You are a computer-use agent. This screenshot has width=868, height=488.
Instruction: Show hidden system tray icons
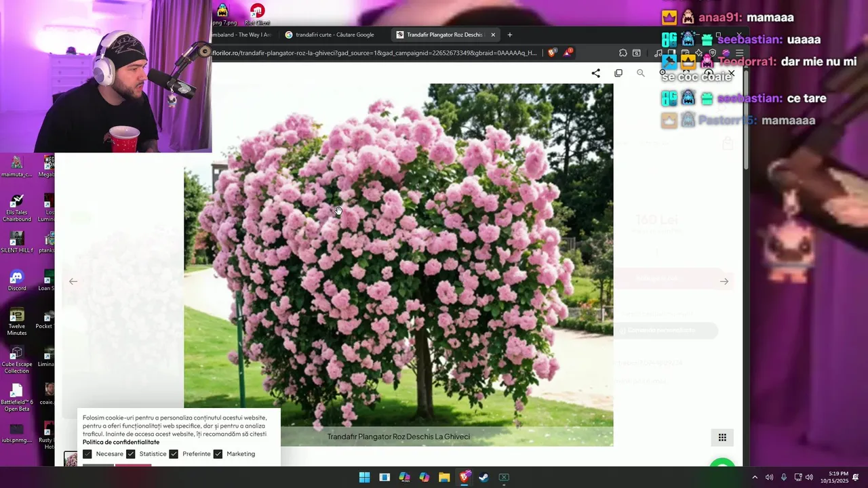755,477
